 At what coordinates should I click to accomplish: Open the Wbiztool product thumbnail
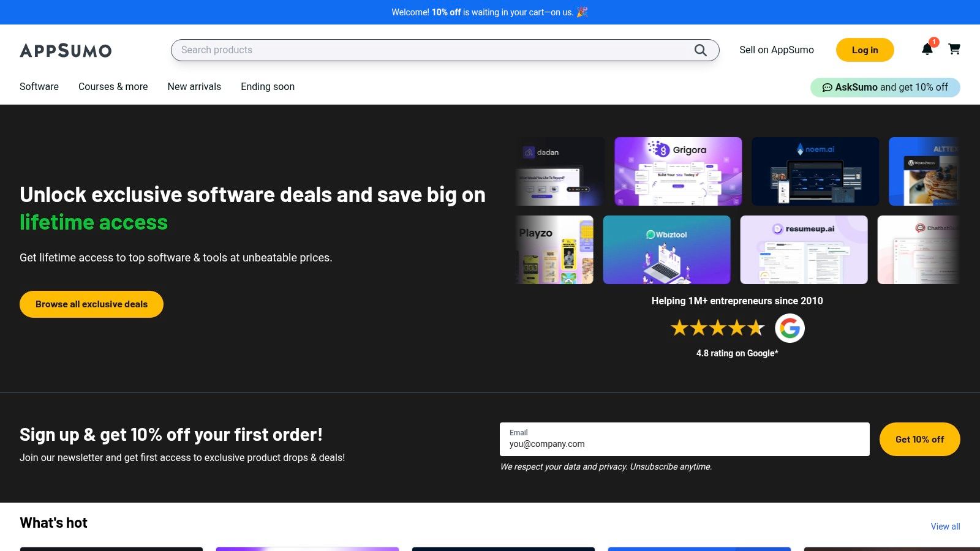667,250
